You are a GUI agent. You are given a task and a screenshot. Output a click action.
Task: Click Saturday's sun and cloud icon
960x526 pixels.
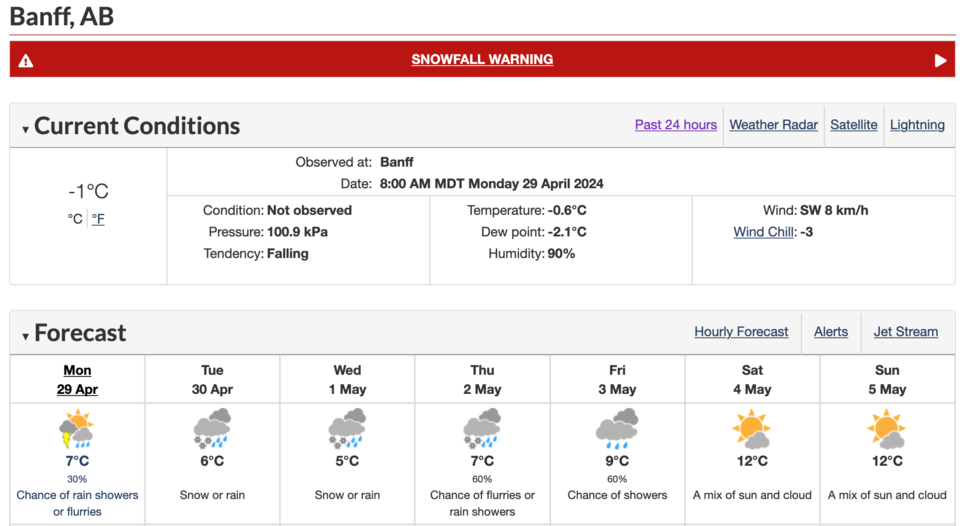pos(752,430)
